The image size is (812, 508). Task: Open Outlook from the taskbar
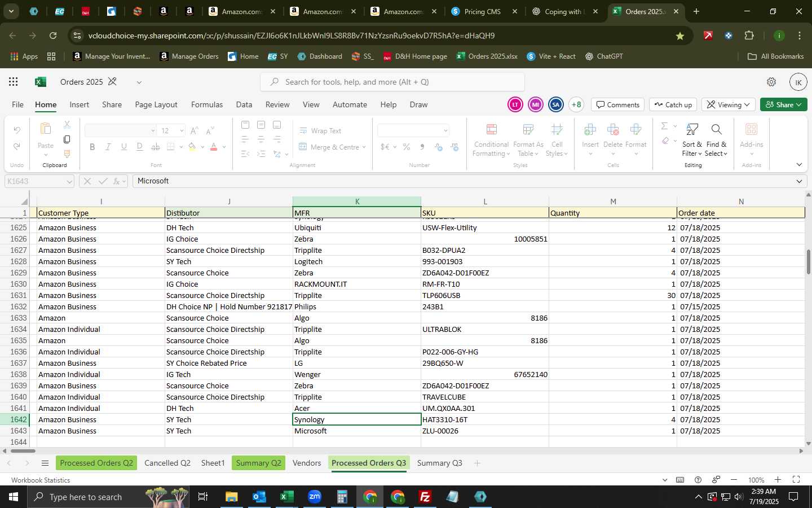click(259, 497)
